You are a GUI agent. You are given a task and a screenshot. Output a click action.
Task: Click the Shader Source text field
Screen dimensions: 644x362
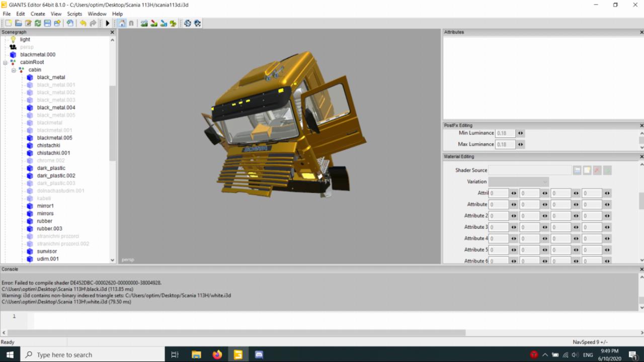tap(530, 170)
